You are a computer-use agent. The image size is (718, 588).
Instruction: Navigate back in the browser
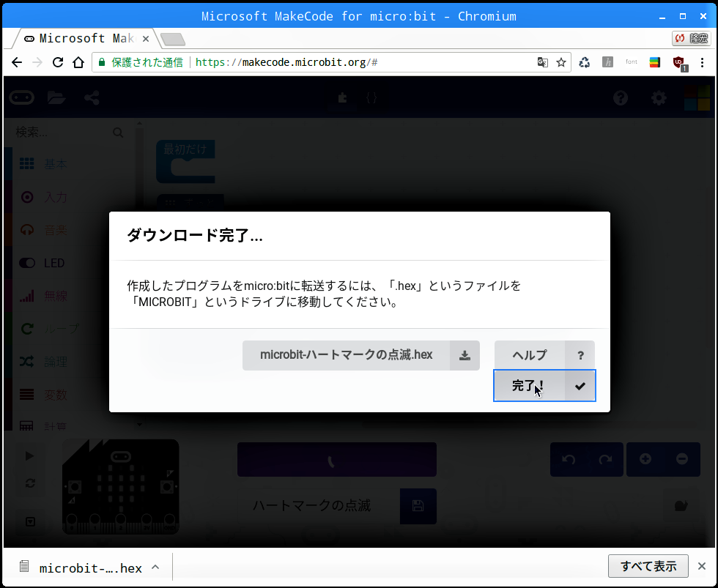[17, 62]
